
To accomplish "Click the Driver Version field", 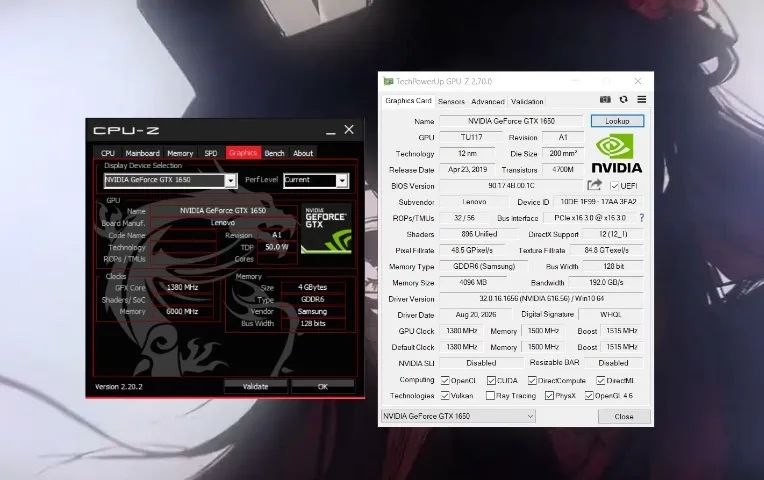I will click(x=542, y=298).
